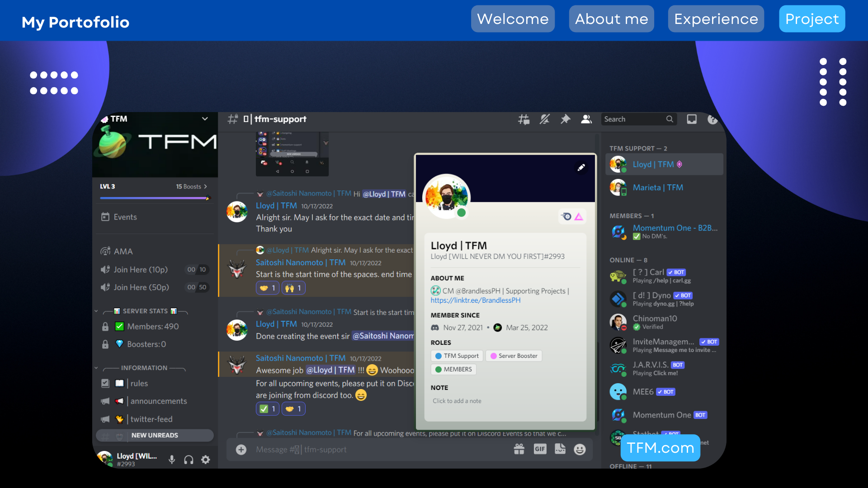Image resolution: width=868 pixels, height=488 pixels.
Task: Open user settings gear icon
Action: click(206, 460)
